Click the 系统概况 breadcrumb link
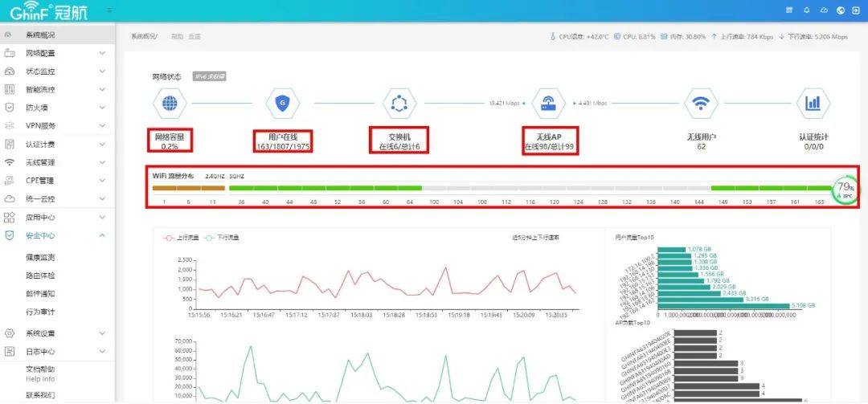This screenshot has height=404, width=868. point(144,36)
